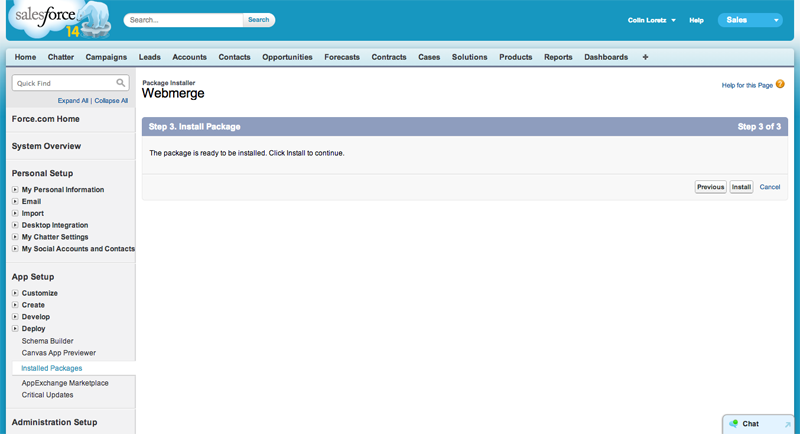Go to the Cases tab

429,57
